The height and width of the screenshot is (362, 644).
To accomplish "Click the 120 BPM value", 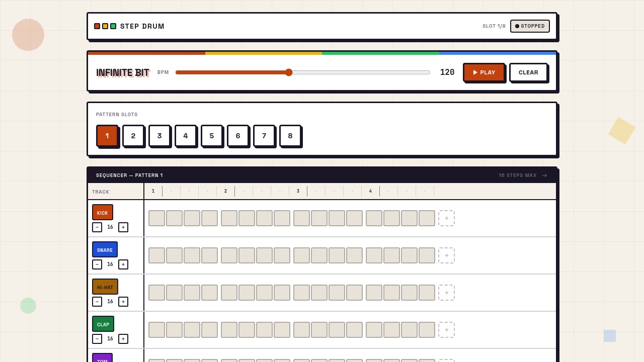I will [447, 72].
